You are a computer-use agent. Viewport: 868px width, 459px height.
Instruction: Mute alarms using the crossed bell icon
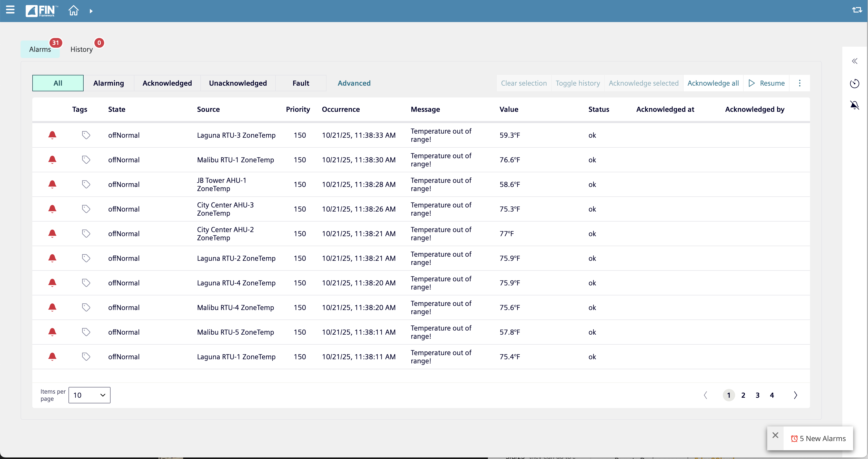(854, 105)
